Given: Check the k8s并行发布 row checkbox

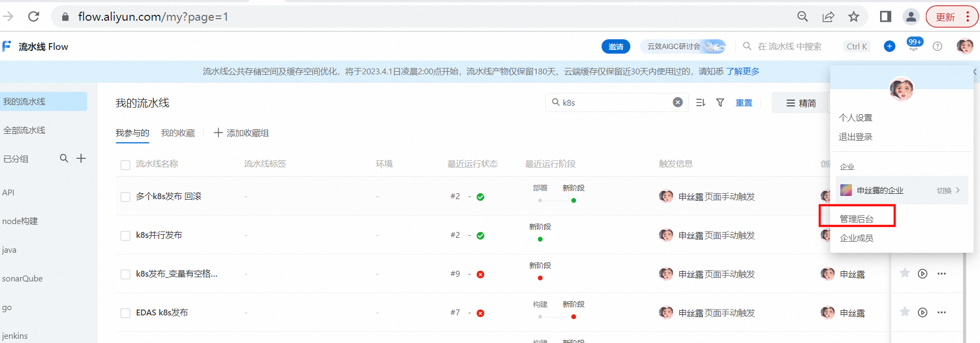Looking at the screenshot, I should pyautogui.click(x=125, y=235).
